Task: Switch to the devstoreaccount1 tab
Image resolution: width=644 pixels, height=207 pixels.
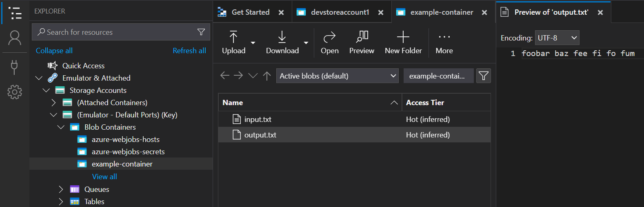Action: tap(340, 12)
